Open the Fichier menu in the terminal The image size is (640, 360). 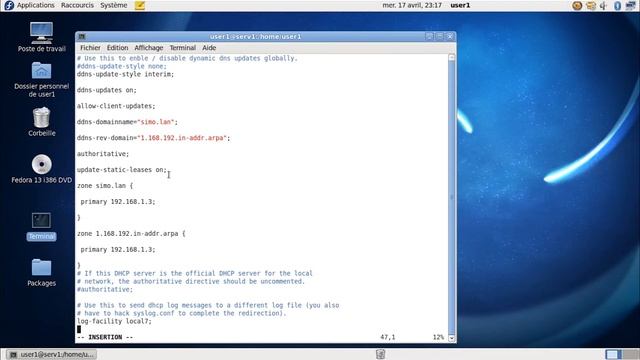pos(90,48)
